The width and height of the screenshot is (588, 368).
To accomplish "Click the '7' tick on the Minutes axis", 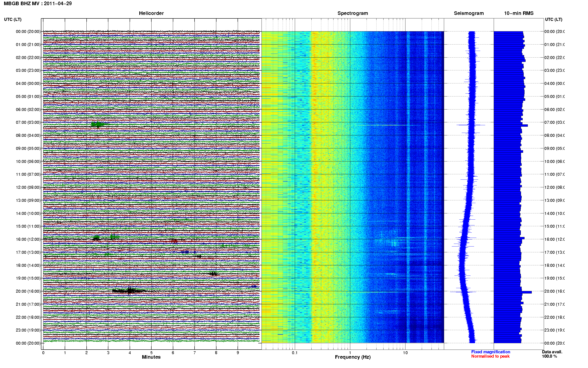I will click(x=195, y=353).
